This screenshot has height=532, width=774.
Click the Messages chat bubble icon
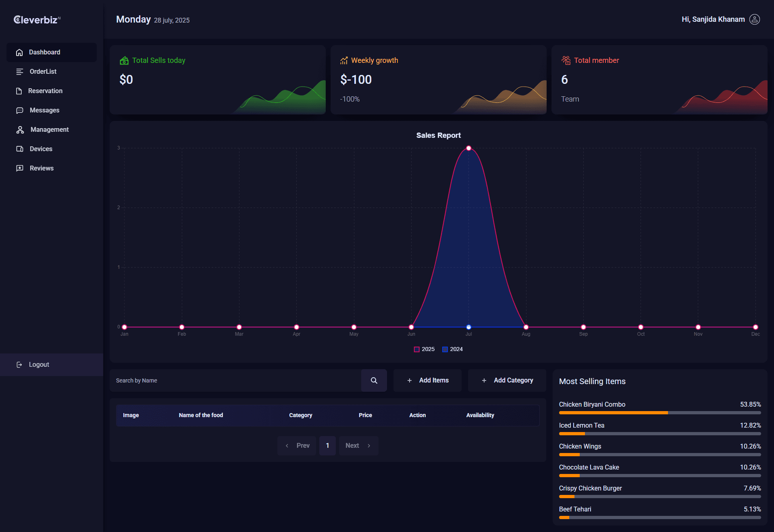coord(19,110)
